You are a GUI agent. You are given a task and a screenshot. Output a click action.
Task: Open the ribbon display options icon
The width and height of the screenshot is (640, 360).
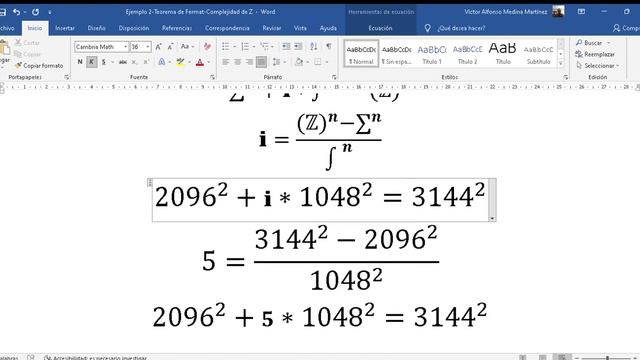tap(581, 12)
